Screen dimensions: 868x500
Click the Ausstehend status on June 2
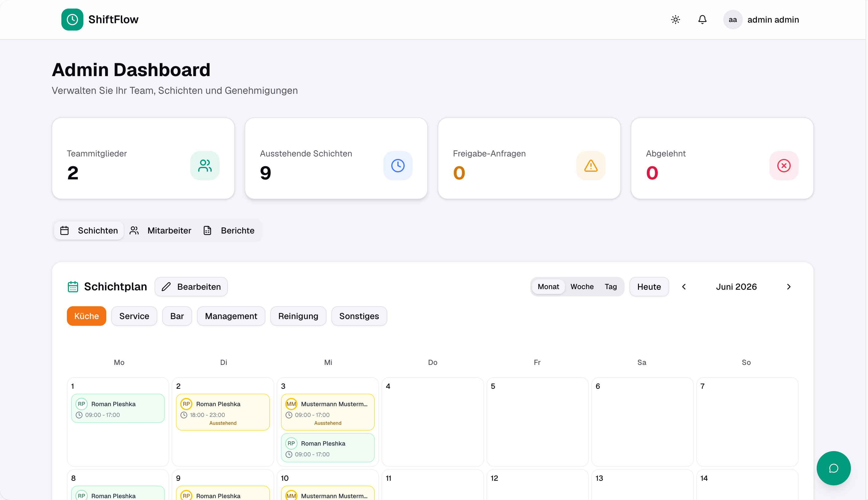pyautogui.click(x=223, y=423)
